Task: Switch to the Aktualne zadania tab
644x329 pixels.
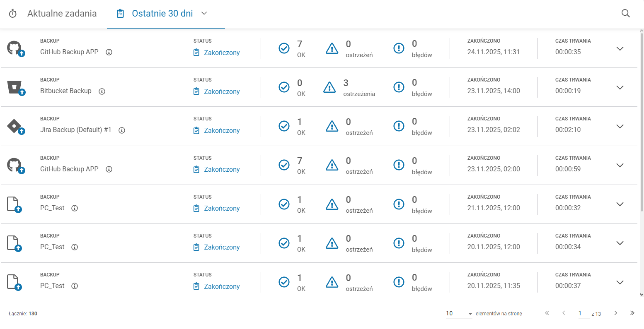Action: click(62, 13)
